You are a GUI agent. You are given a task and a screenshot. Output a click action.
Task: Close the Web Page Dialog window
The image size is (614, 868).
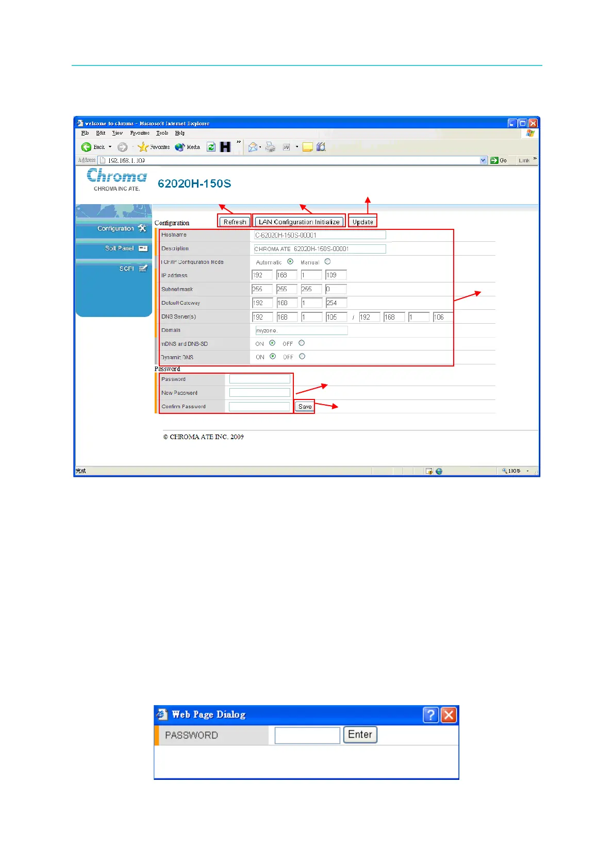tap(449, 715)
